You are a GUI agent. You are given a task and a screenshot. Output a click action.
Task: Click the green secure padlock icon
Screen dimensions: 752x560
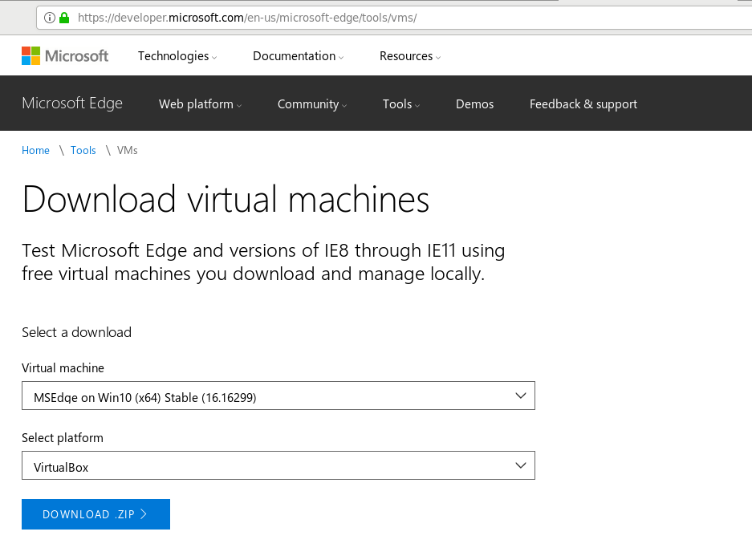coord(64,18)
